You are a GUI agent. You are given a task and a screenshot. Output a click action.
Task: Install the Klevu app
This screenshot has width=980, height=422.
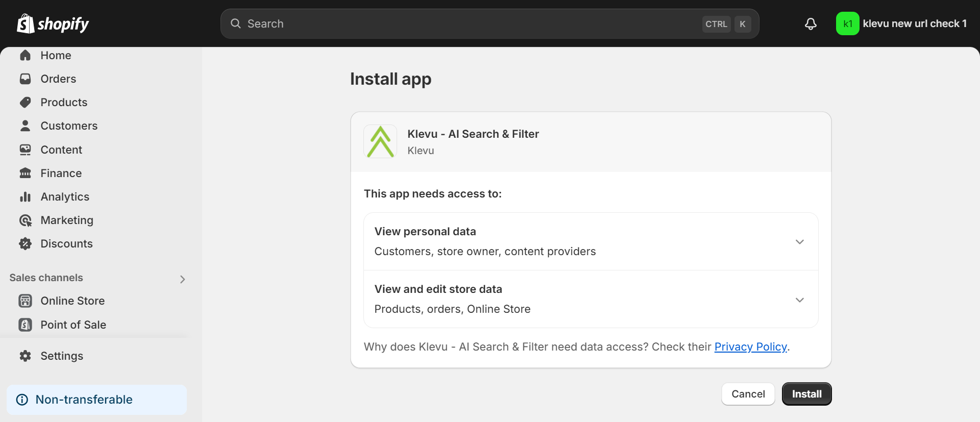807,394
